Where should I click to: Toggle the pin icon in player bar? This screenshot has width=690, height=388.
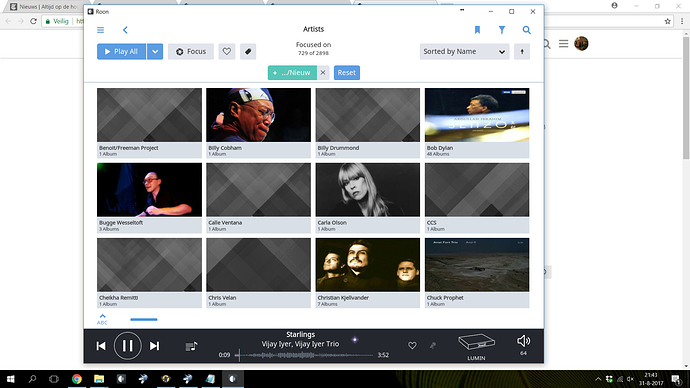pyautogui.click(x=433, y=346)
